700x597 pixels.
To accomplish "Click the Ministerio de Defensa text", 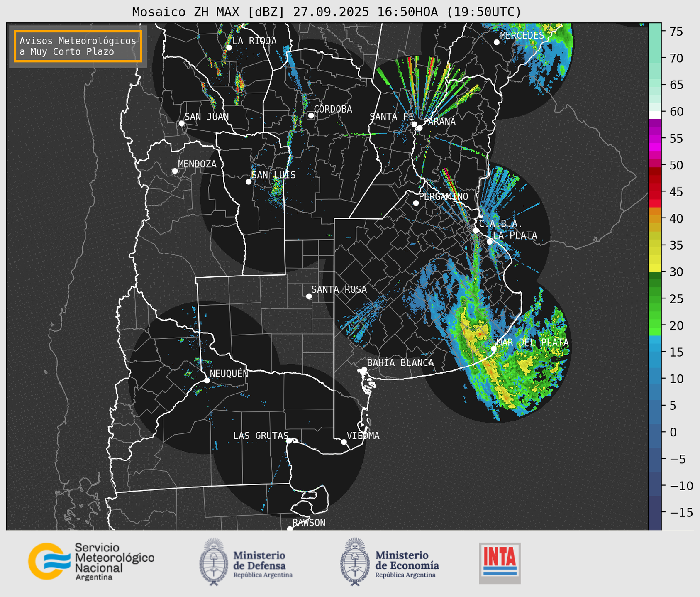I will point(263,564).
